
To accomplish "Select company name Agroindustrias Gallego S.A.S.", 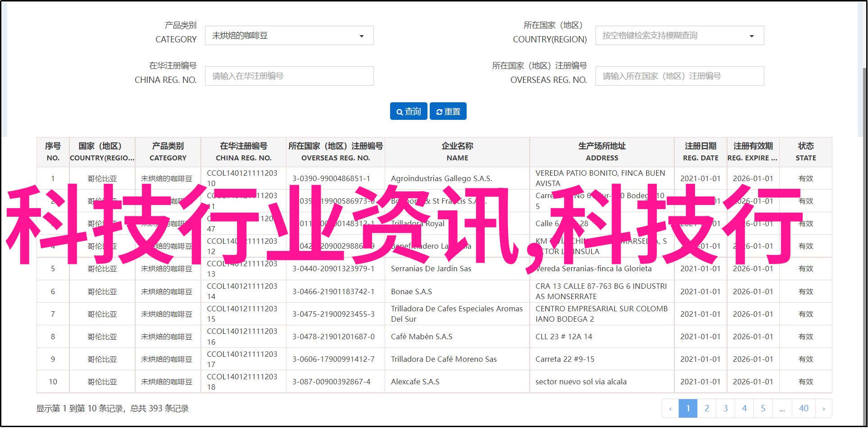I will (441, 178).
